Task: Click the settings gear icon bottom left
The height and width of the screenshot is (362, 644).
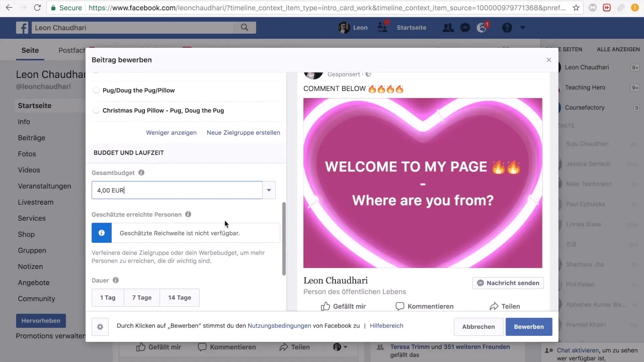Action: click(100, 327)
